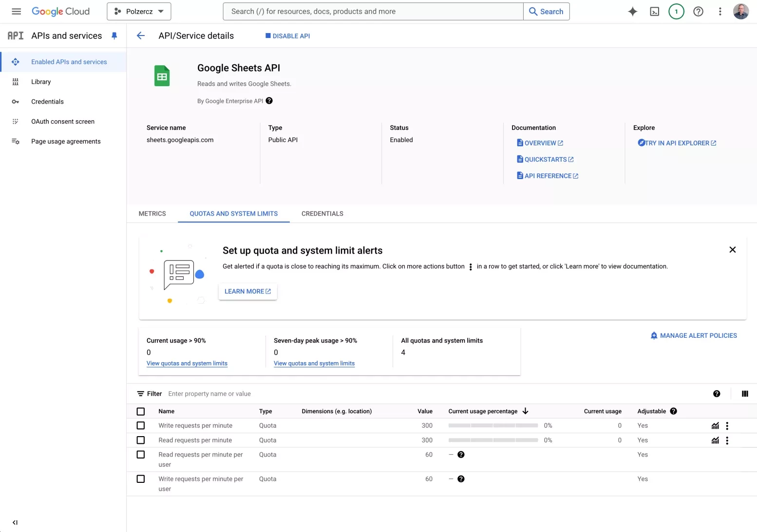Click the Type column header
This screenshot has height=532, width=757.
[265, 411]
